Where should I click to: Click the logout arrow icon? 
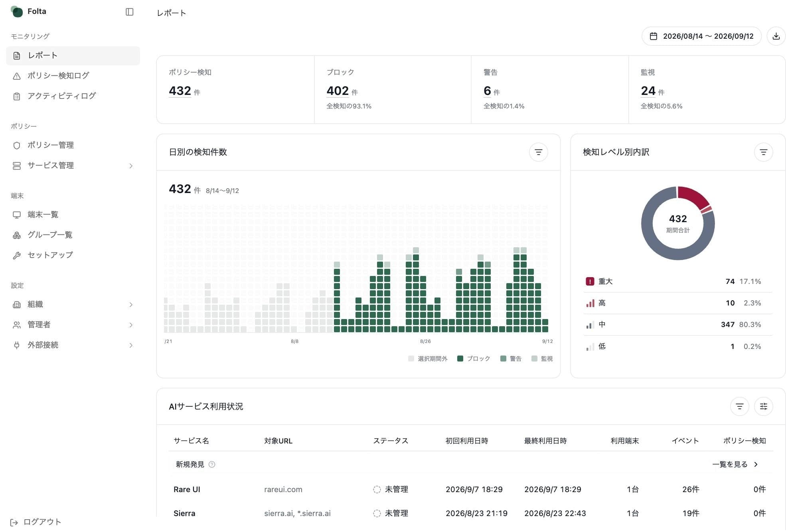(x=14, y=522)
